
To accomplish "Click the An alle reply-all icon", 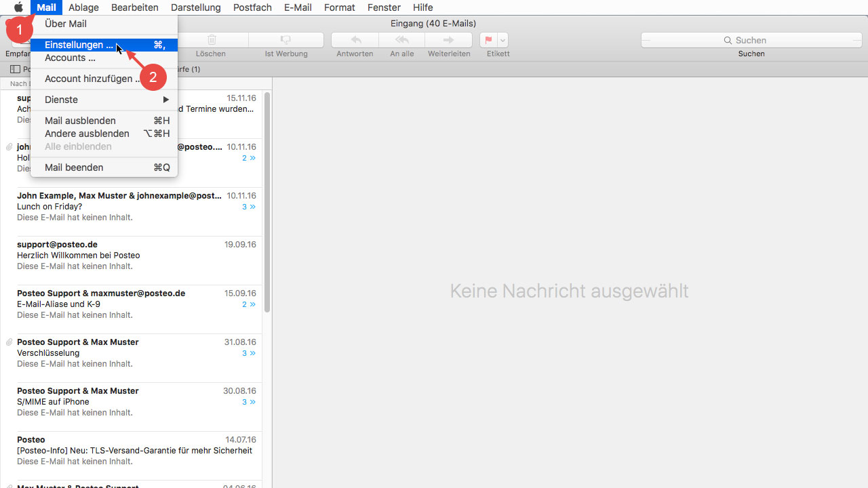I will (401, 39).
